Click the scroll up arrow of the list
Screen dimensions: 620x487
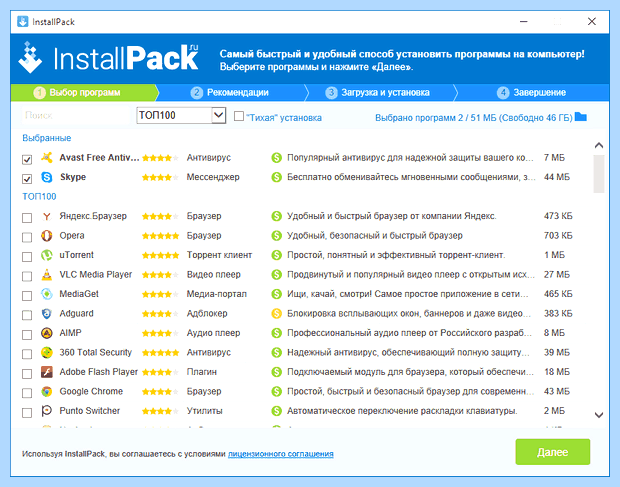[599, 145]
